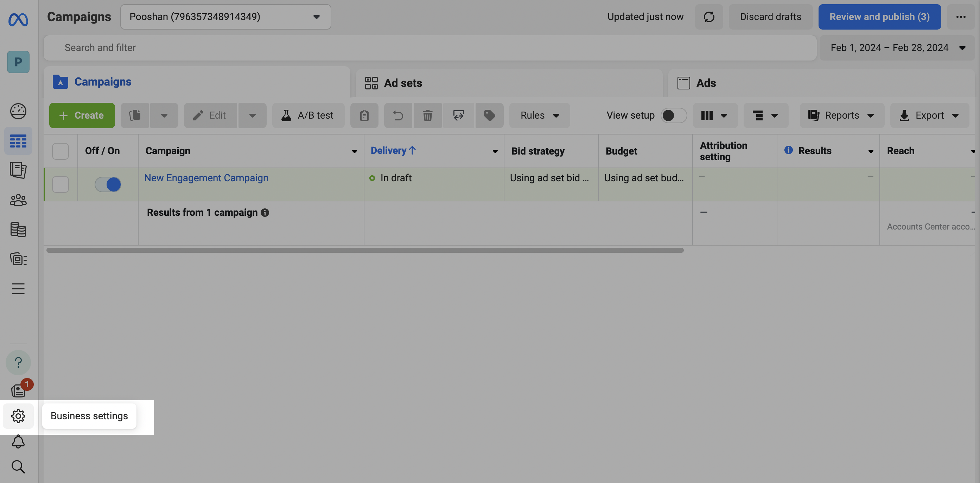
Task: Enable the View setup toggle
Action: [673, 115]
